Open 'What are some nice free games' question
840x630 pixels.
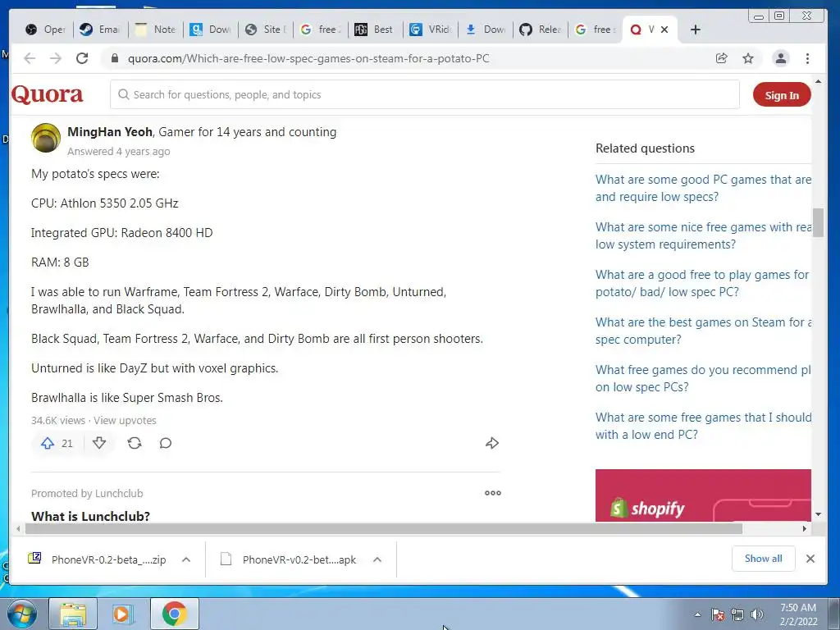click(703, 235)
